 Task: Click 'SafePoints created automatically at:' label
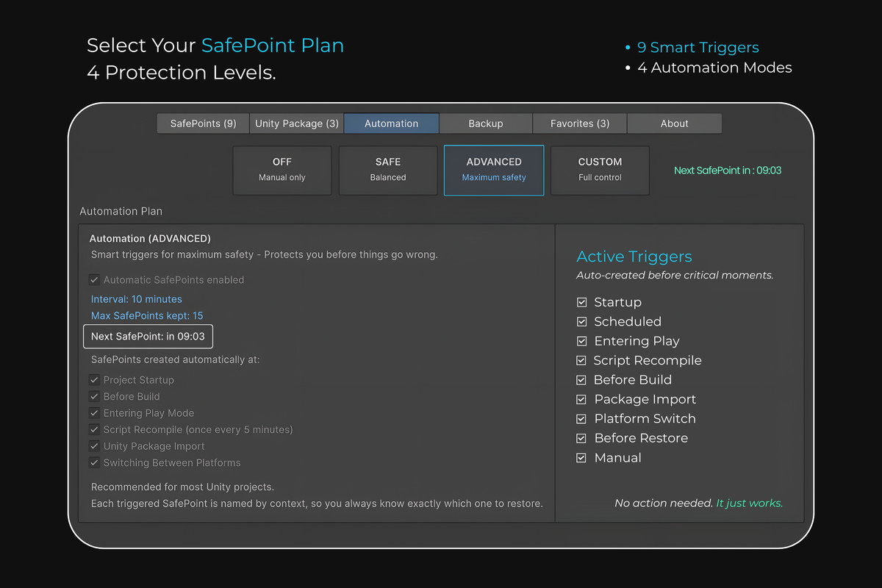pos(175,360)
